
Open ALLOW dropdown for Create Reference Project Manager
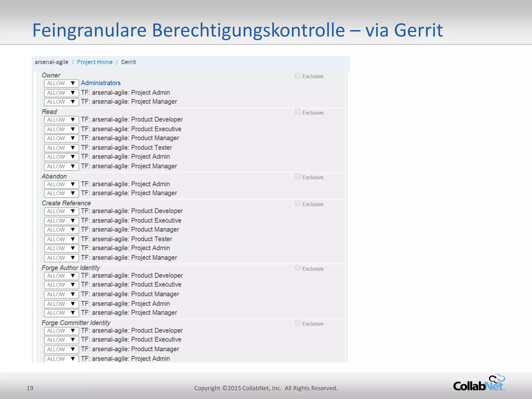point(61,258)
